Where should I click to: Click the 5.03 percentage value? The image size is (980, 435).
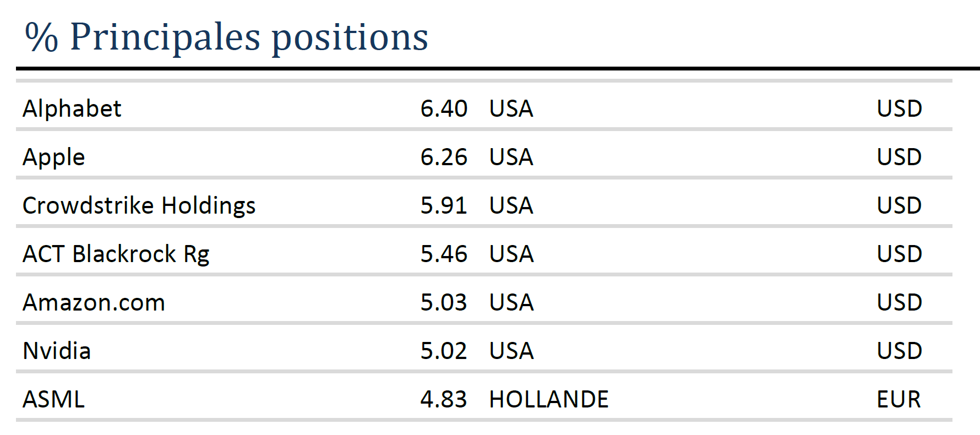(444, 302)
